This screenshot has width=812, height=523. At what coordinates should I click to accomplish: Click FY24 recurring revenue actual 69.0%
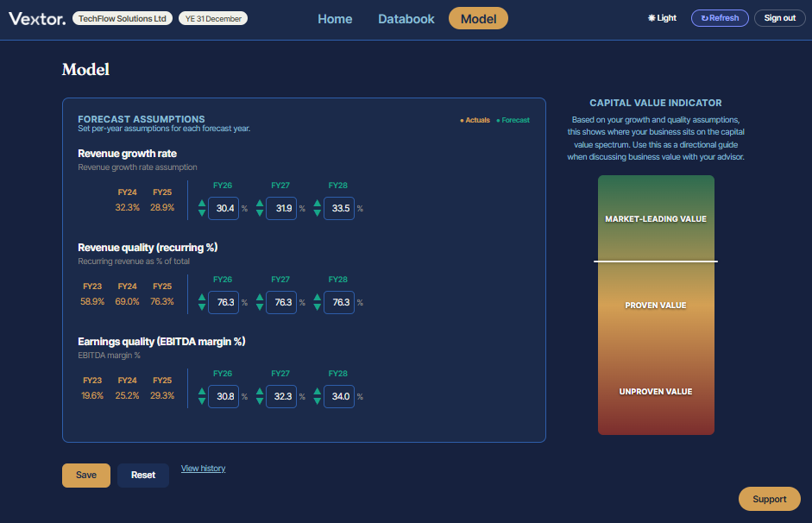tap(128, 302)
